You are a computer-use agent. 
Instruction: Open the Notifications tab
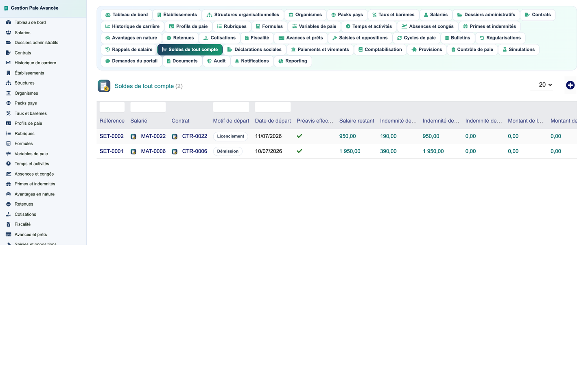pyautogui.click(x=251, y=61)
